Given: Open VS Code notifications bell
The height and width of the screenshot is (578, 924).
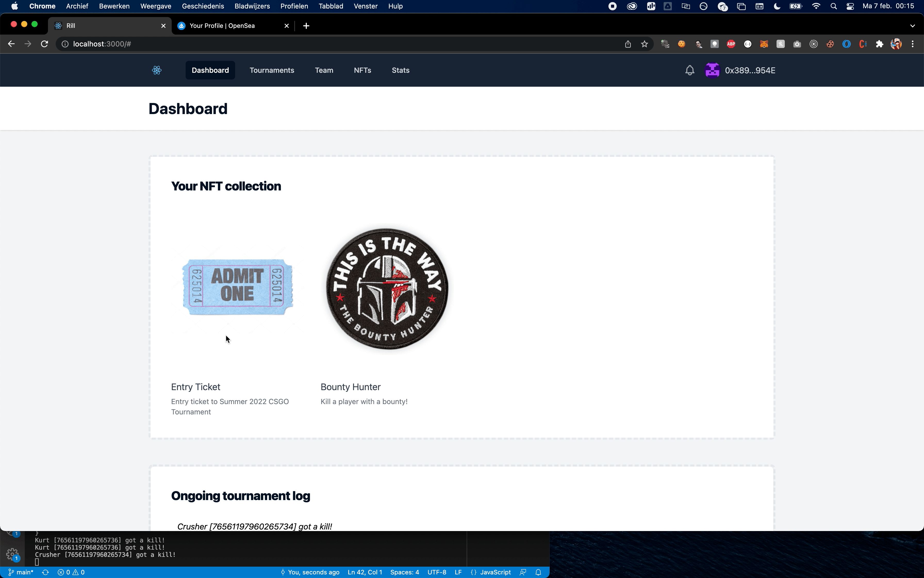Looking at the screenshot, I should pyautogui.click(x=538, y=572).
